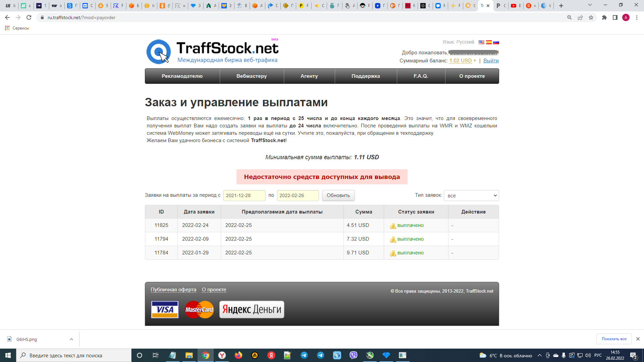644x362 pixels.
Task: Open the browser side panel icon
Action: (615, 17)
